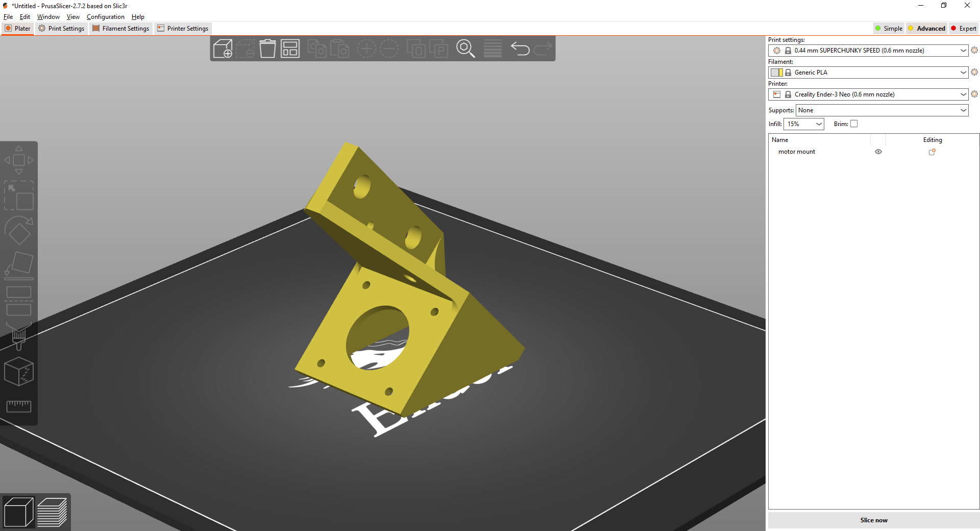Open the Supports dropdown
980x531 pixels.
click(882, 110)
